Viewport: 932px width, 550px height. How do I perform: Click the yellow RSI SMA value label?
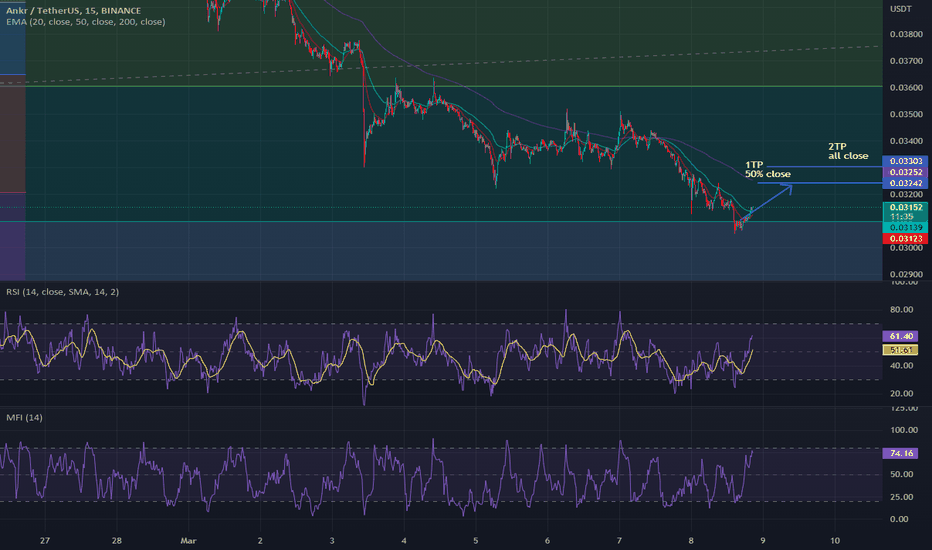tap(900, 350)
